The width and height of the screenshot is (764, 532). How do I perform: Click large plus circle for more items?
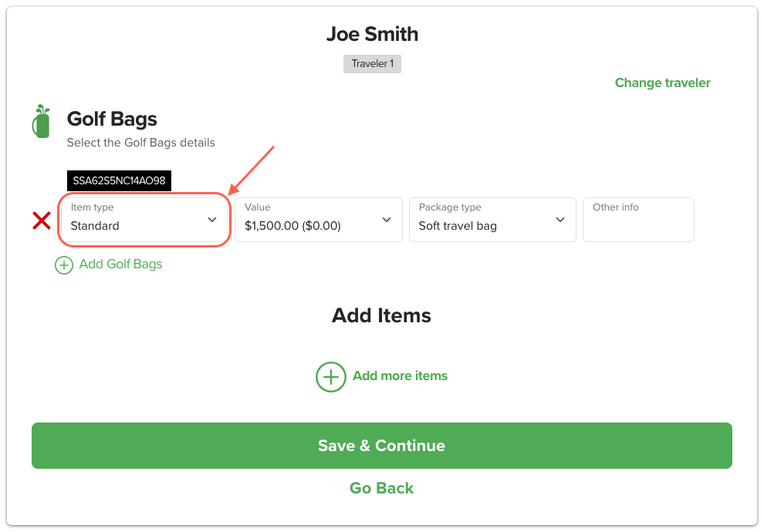tap(331, 377)
